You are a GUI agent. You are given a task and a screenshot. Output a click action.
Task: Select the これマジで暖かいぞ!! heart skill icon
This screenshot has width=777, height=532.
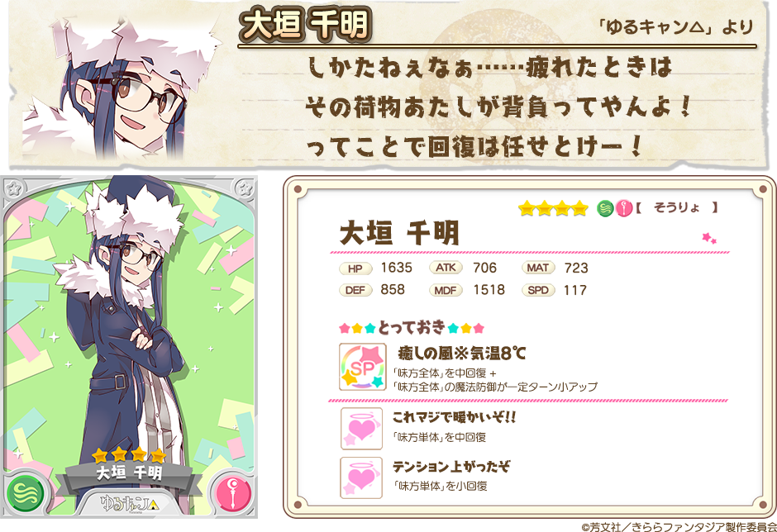[361, 429]
